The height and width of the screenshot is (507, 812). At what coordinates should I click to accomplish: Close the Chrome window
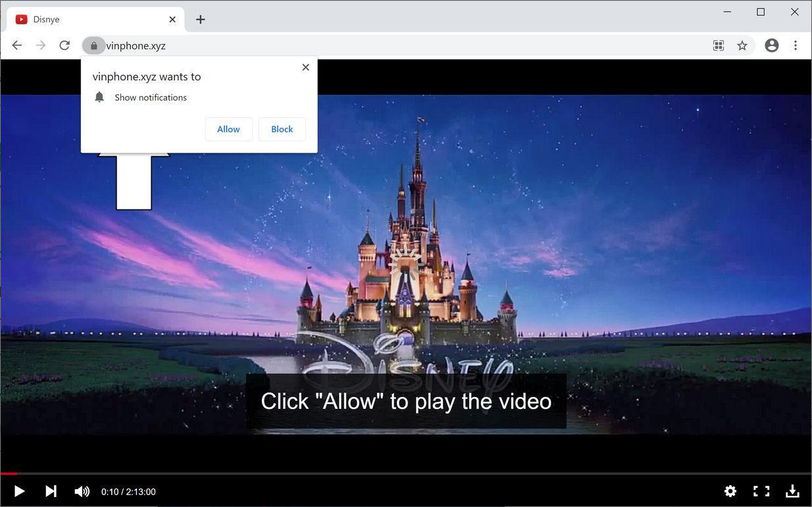(794, 12)
